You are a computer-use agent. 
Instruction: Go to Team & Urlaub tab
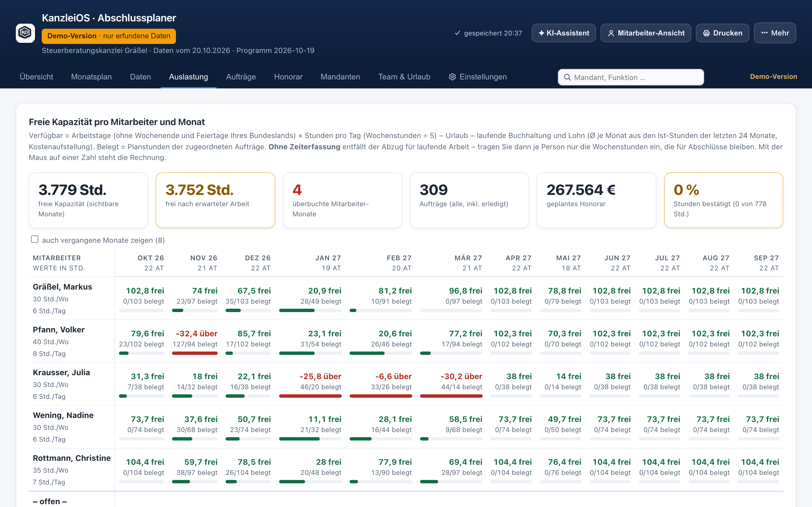[404, 77]
